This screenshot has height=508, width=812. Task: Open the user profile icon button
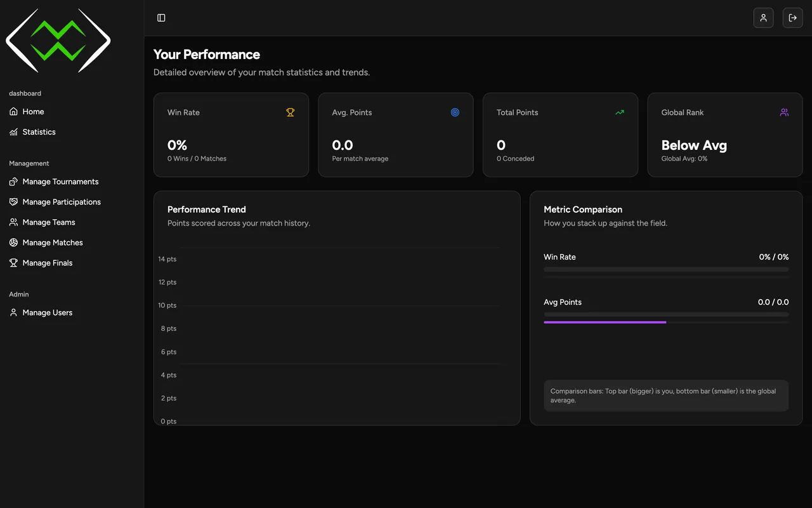pos(763,18)
